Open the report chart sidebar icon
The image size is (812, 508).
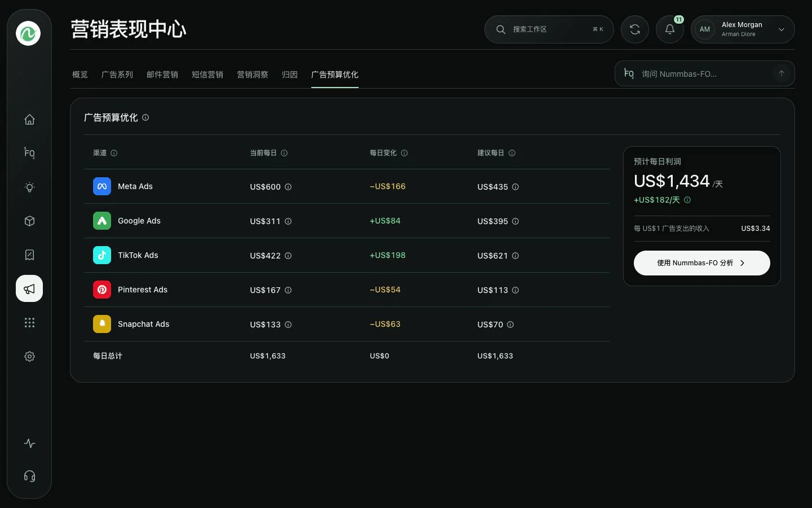(29, 255)
